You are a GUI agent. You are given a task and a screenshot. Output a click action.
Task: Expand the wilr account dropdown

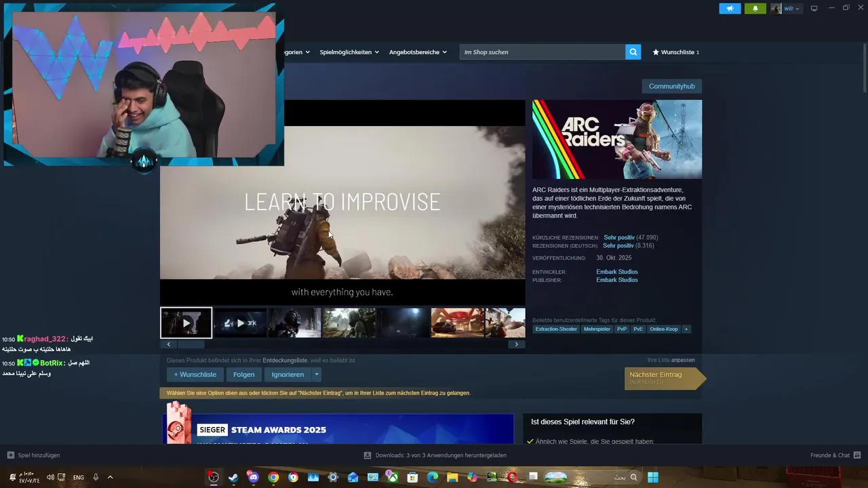point(792,9)
